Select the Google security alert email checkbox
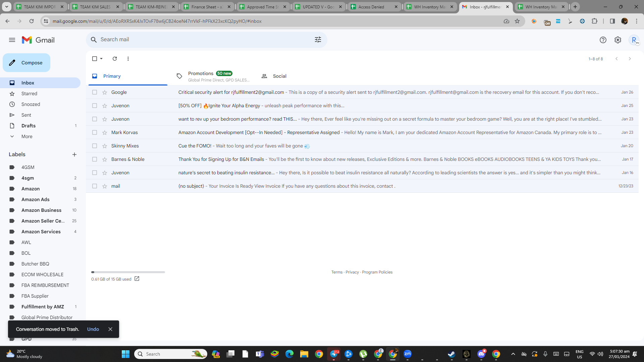The image size is (644, 362). point(95,92)
